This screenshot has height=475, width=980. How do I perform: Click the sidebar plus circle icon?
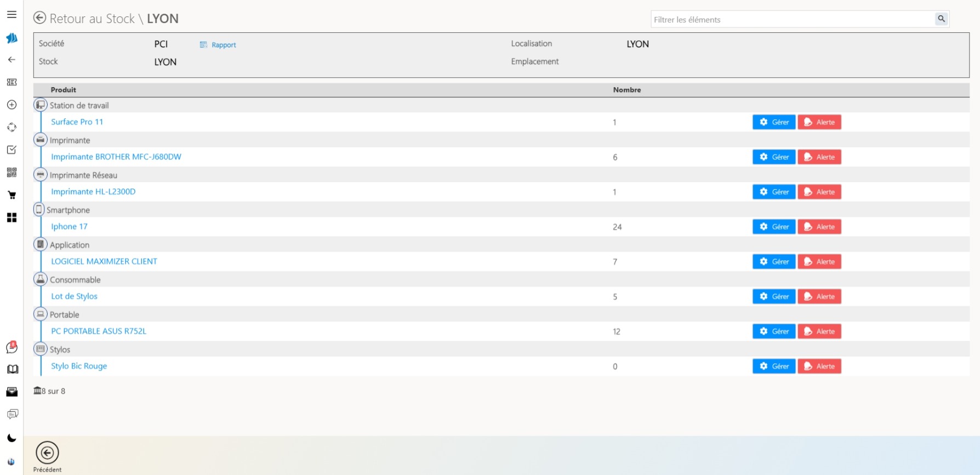coord(12,105)
